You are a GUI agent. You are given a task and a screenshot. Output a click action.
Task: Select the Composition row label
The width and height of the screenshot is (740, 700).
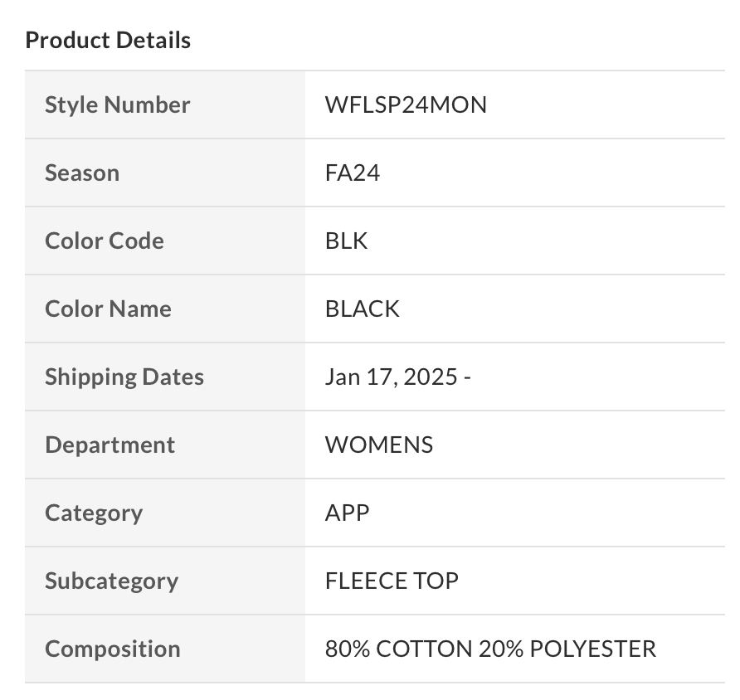point(112,649)
